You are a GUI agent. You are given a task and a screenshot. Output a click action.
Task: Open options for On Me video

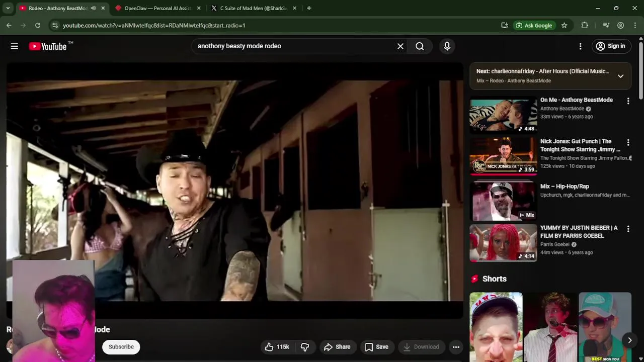[628, 101]
